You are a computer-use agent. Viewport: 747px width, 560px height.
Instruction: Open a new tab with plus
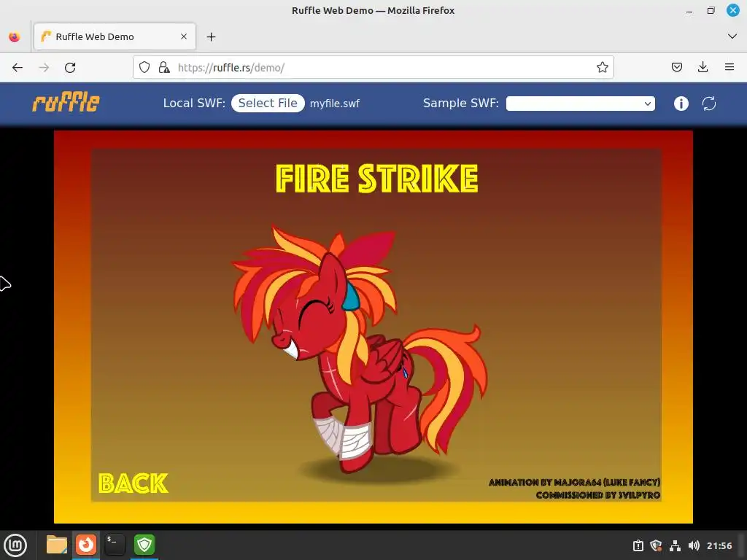[x=211, y=36]
